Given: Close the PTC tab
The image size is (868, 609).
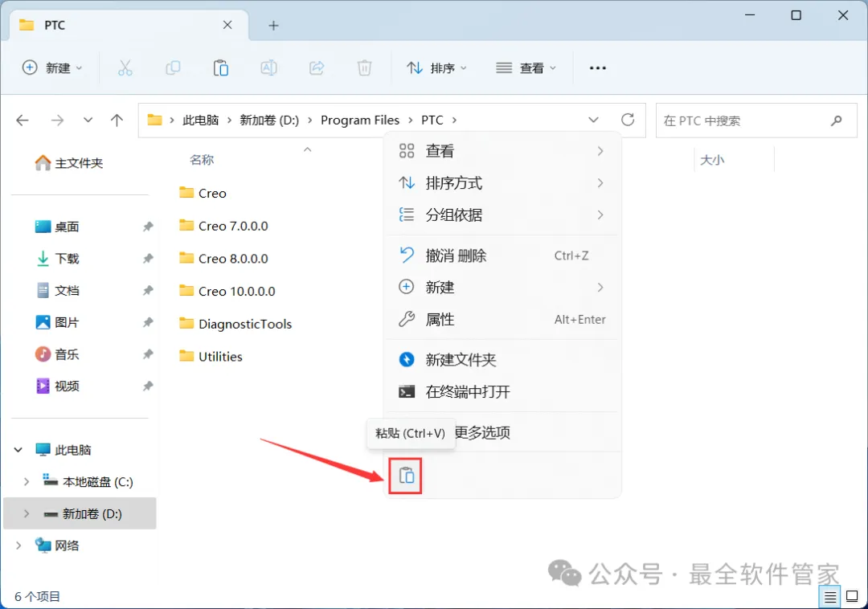Looking at the screenshot, I should (227, 25).
